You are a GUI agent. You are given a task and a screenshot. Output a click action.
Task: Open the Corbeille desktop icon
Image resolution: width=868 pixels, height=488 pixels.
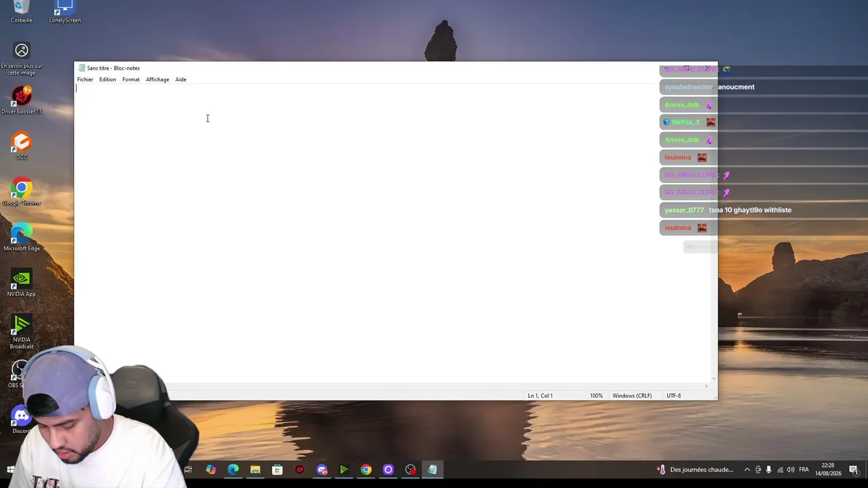point(22,12)
